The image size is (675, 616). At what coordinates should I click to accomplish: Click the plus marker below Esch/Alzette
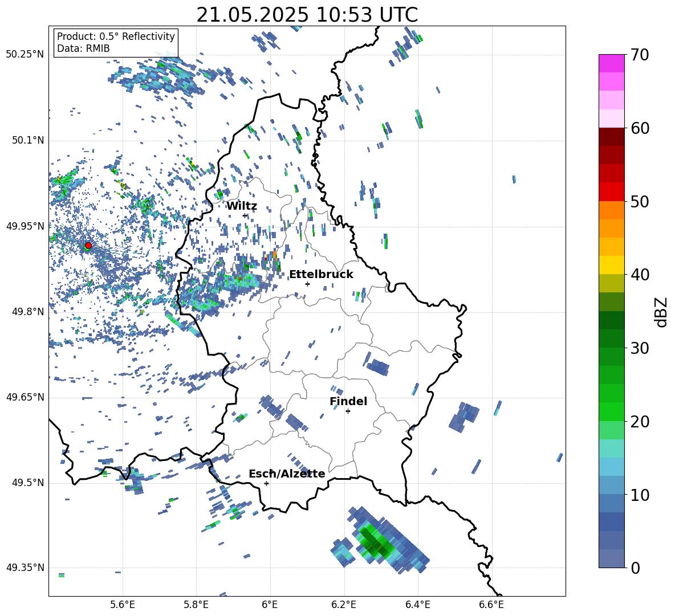coord(266,483)
